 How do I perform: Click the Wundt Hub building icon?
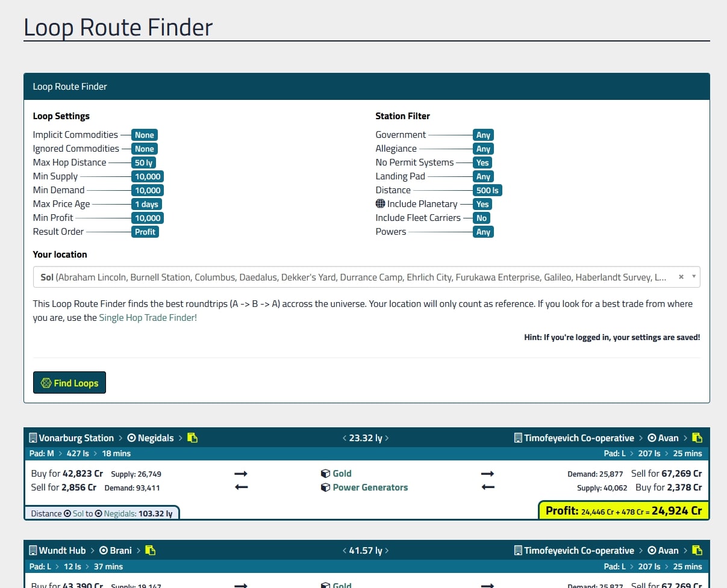pos(33,551)
